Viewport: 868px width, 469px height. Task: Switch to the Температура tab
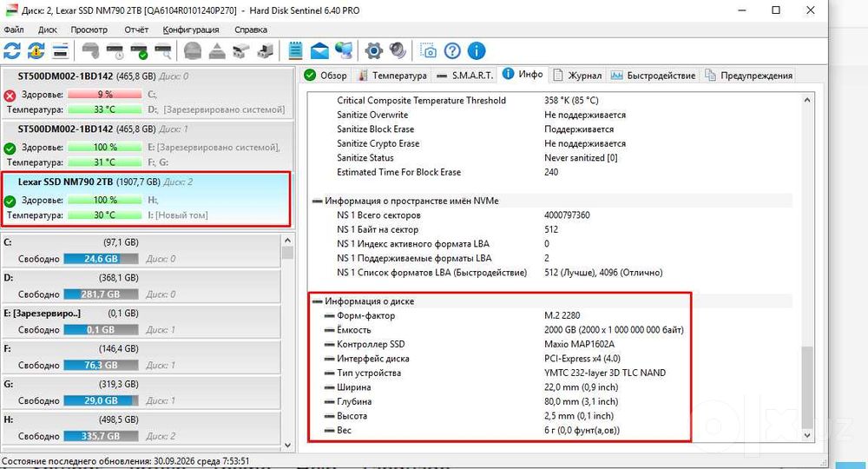(392, 76)
